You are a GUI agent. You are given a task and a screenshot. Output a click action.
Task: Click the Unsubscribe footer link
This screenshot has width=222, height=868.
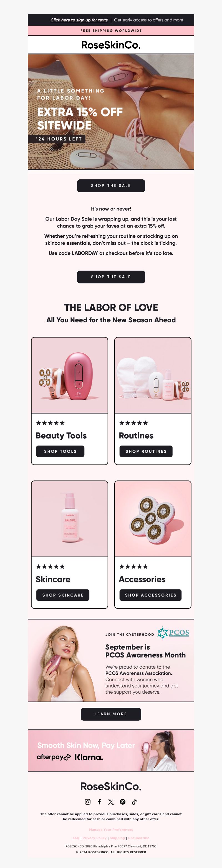(138, 838)
